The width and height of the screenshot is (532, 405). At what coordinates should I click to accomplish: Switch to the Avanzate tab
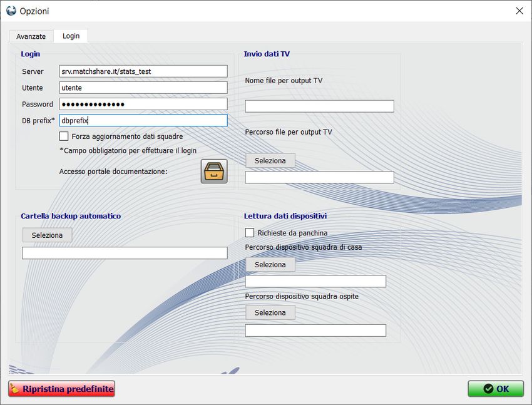pyautogui.click(x=31, y=36)
